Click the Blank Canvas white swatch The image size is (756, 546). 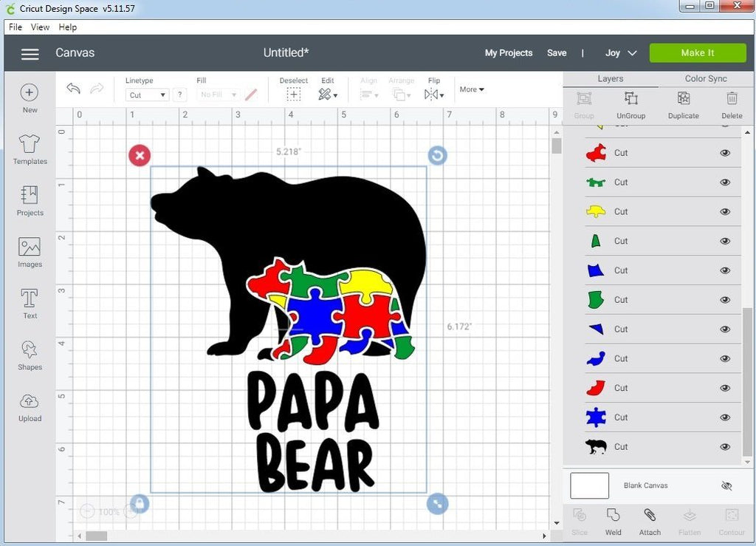pos(589,485)
